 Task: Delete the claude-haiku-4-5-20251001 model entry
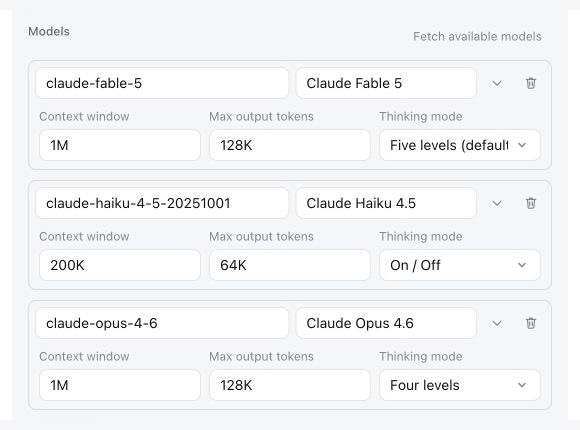click(x=531, y=203)
